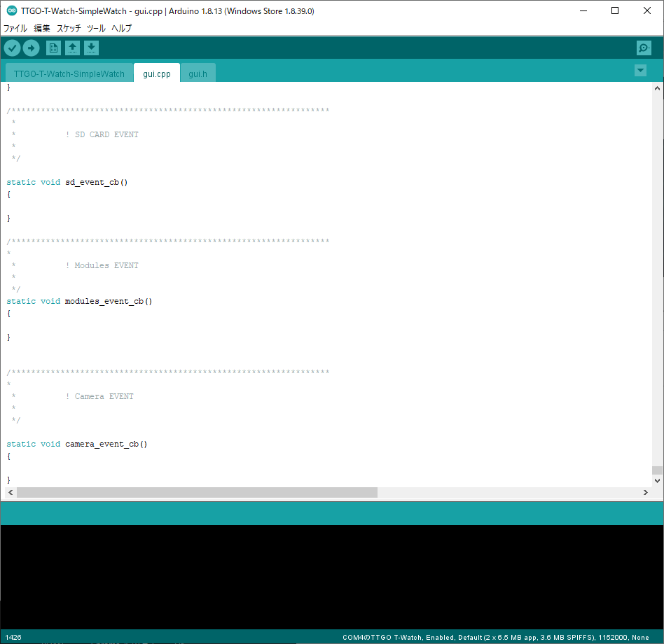This screenshot has height=644, width=664.
Task: Click the 'SD CARD EVENT' comment text
Action: click(x=106, y=134)
